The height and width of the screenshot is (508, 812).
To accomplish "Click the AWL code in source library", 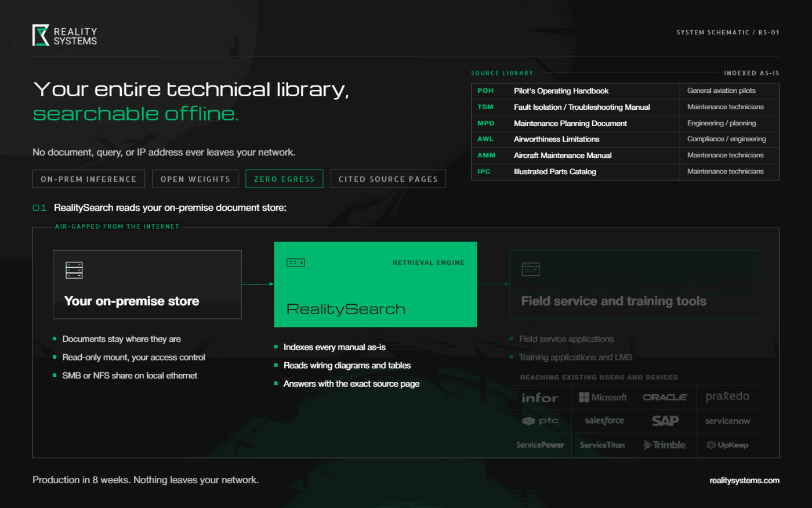I will point(485,139).
